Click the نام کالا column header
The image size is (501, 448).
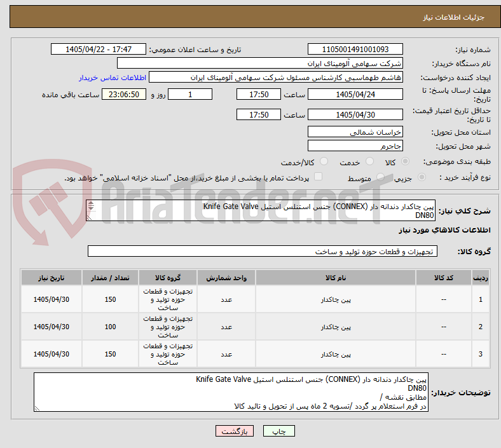(336, 278)
